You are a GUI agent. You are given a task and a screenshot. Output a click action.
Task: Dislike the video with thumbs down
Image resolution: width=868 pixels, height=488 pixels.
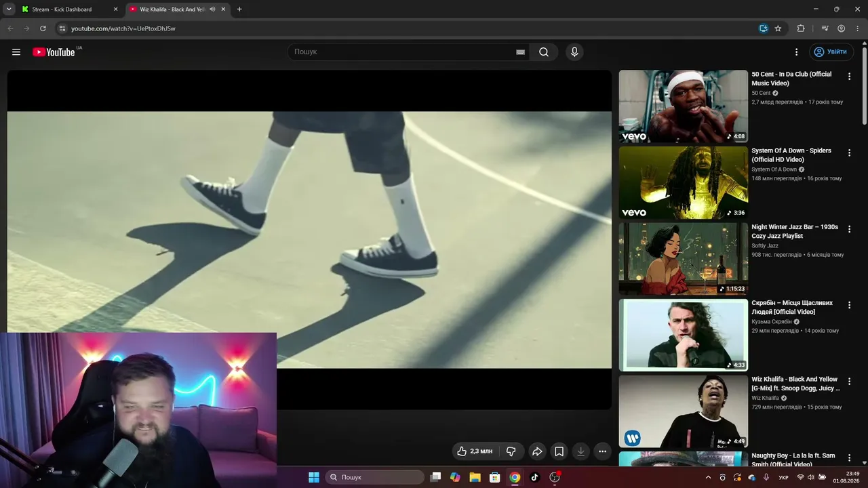pyautogui.click(x=511, y=451)
